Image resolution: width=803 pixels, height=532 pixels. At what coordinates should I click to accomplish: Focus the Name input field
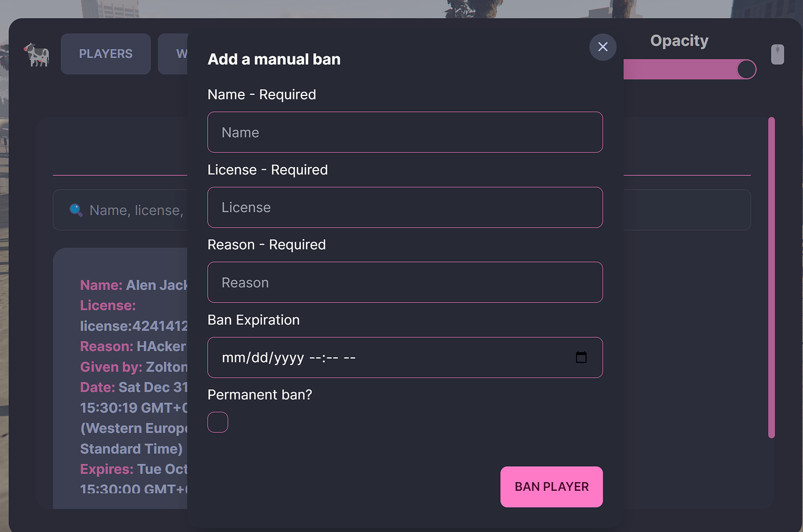tap(405, 132)
